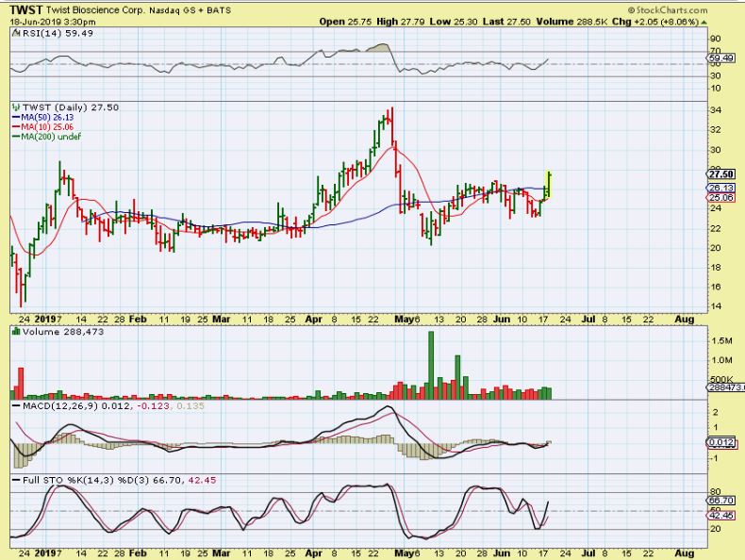Click the Twist Bioscience Corp. company name
Image resolution: width=745 pixels, height=560 pixels.
click(103, 8)
